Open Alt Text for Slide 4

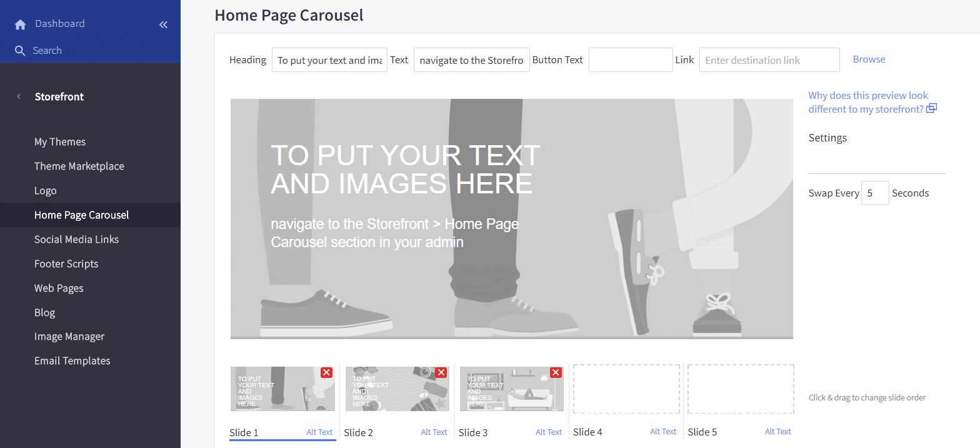(x=663, y=432)
